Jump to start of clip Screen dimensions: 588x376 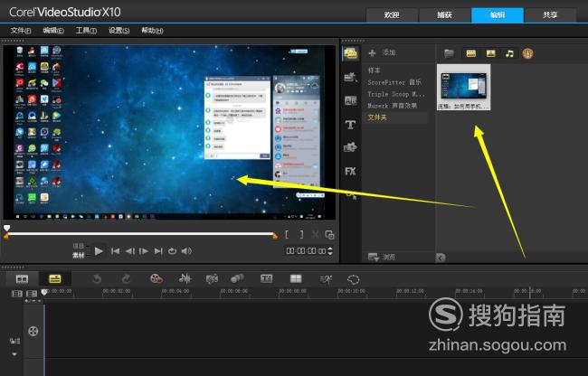pyautogui.click(x=115, y=251)
